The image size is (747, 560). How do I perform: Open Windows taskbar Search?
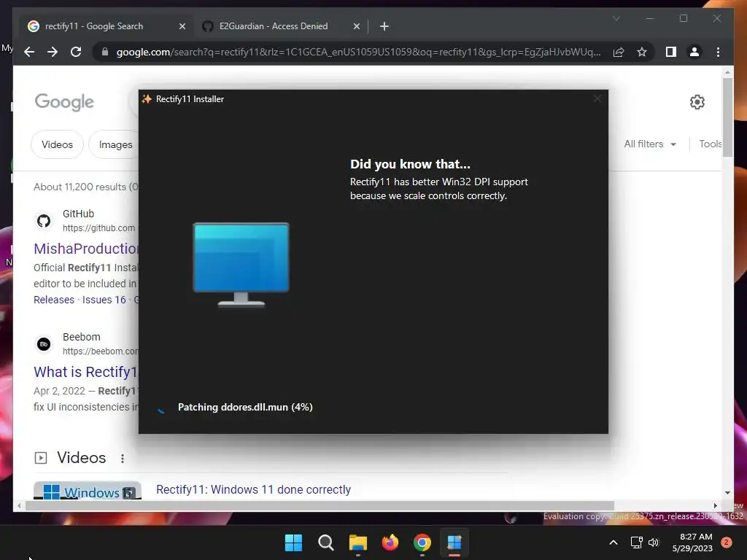pos(326,542)
